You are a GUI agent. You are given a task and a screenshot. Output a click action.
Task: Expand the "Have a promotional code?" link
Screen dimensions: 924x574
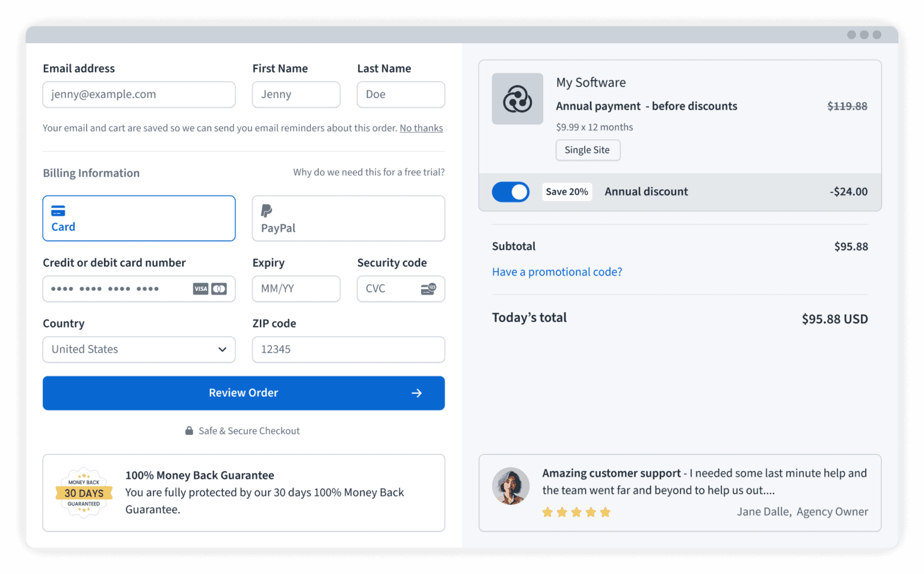click(557, 272)
